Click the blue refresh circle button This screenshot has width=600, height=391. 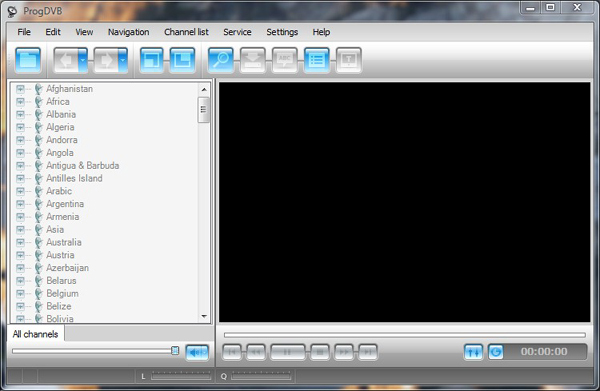(496, 352)
